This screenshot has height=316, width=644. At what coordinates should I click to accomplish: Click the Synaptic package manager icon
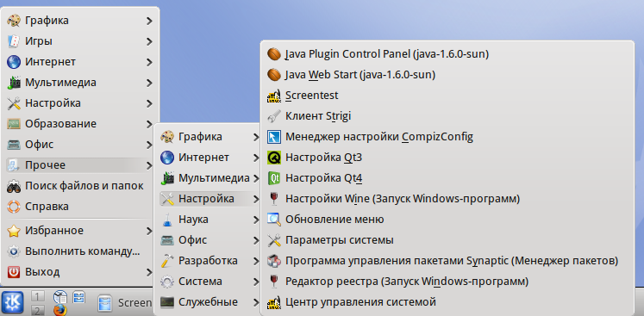273,261
